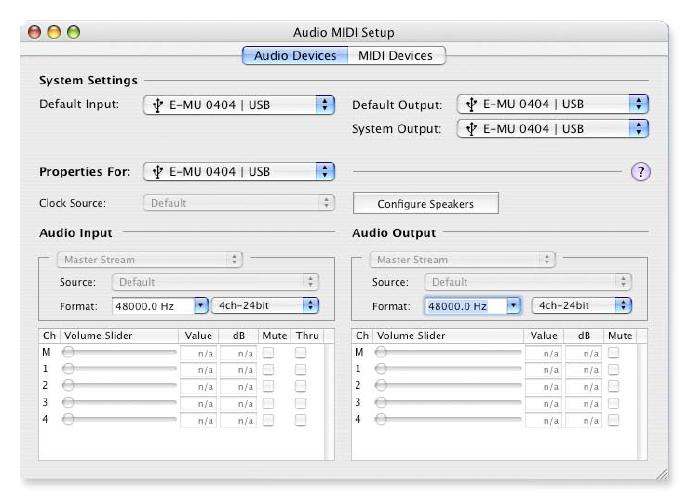Viewport: 685px width, 492px height.
Task: Click the purple help question mark icon
Action: (639, 171)
